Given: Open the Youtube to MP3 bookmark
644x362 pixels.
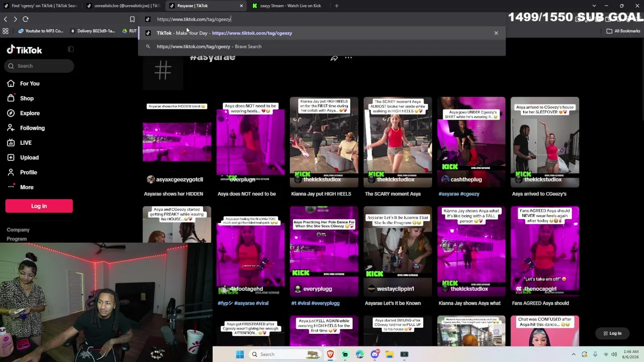Looking at the screenshot, I should [x=40, y=31].
